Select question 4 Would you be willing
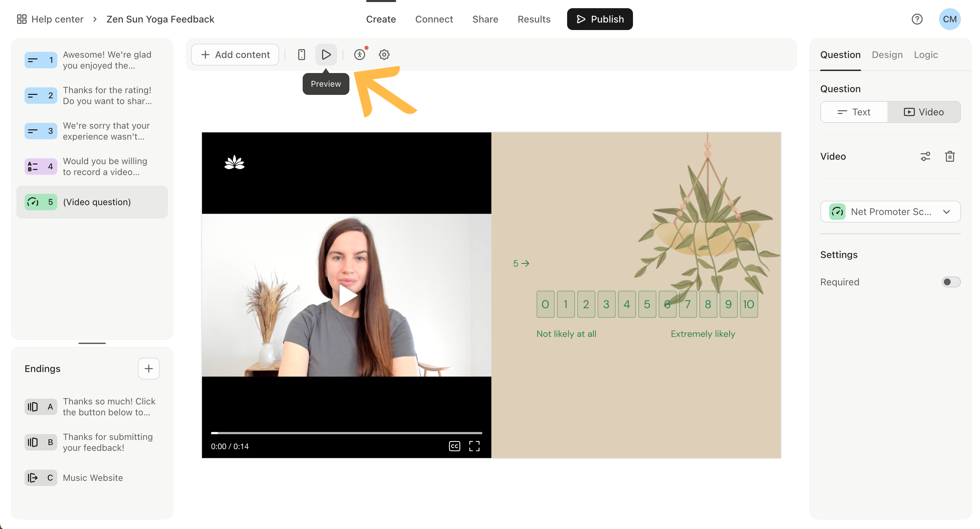 point(92,166)
